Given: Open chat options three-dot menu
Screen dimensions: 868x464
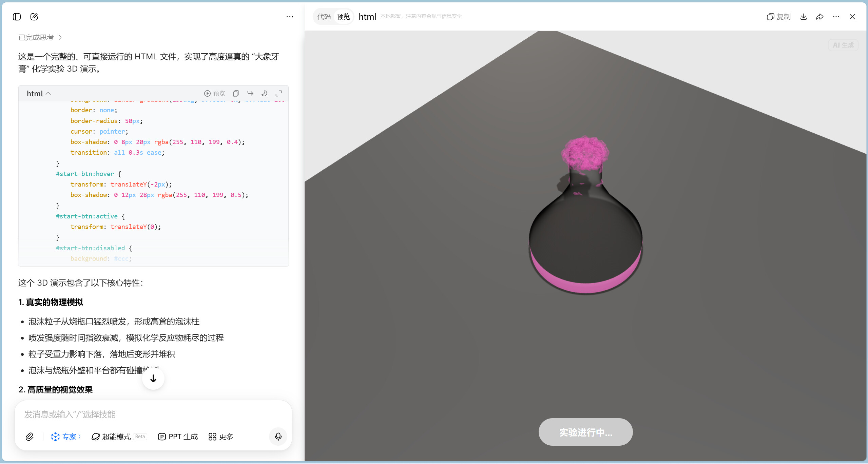Looking at the screenshot, I should (x=289, y=17).
